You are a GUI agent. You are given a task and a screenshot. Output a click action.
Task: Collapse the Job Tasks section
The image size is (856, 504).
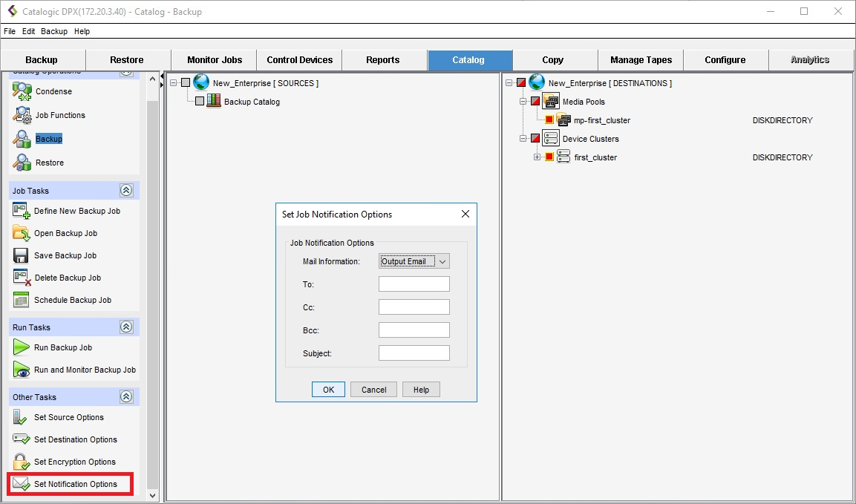point(126,191)
